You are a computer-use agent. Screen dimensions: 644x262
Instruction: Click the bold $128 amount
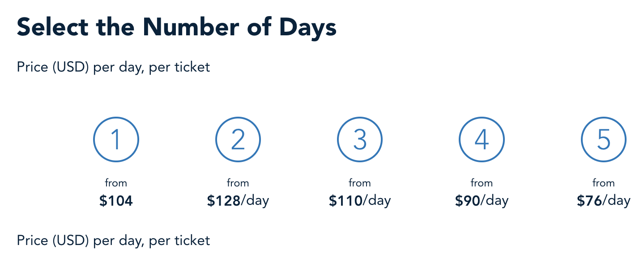pyautogui.click(x=224, y=201)
